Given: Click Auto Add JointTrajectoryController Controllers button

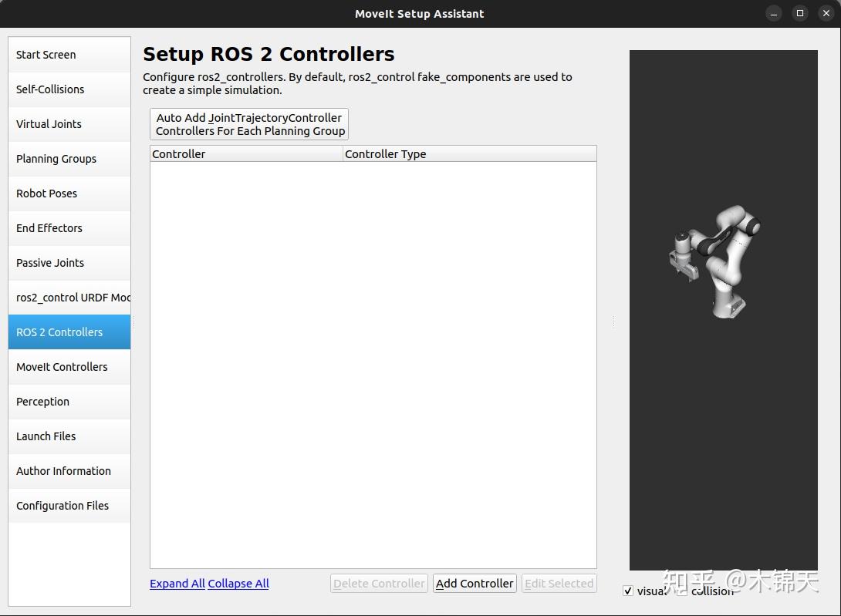Looking at the screenshot, I should point(248,124).
